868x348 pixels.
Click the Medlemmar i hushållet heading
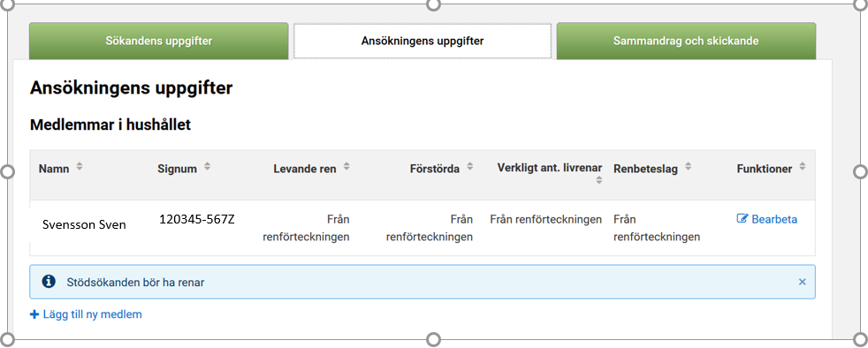click(110, 125)
